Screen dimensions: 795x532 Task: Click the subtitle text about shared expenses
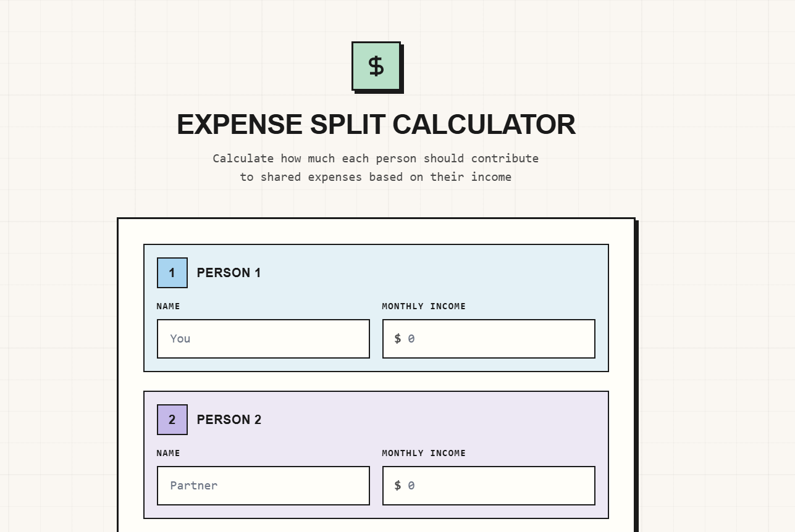(x=376, y=167)
